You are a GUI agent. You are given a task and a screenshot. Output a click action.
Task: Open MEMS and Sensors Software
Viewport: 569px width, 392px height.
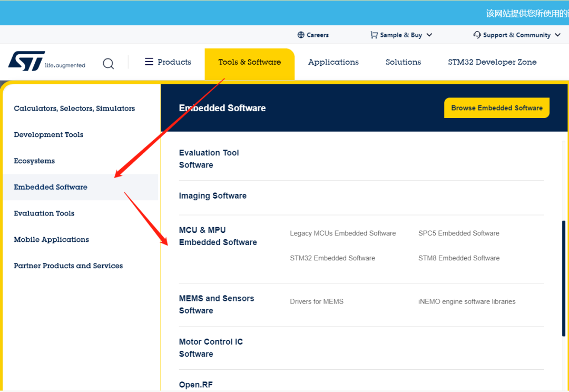click(x=217, y=304)
